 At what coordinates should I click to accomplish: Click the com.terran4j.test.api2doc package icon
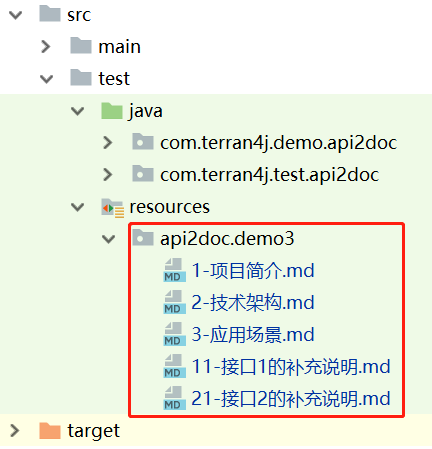(x=143, y=173)
